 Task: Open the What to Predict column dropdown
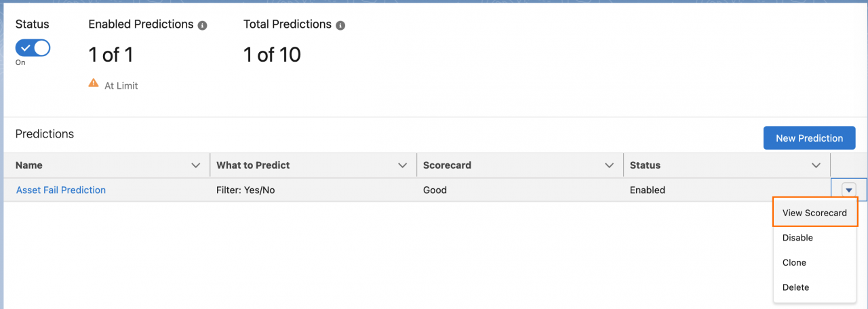pyautogui.click(x=403, y=165)
